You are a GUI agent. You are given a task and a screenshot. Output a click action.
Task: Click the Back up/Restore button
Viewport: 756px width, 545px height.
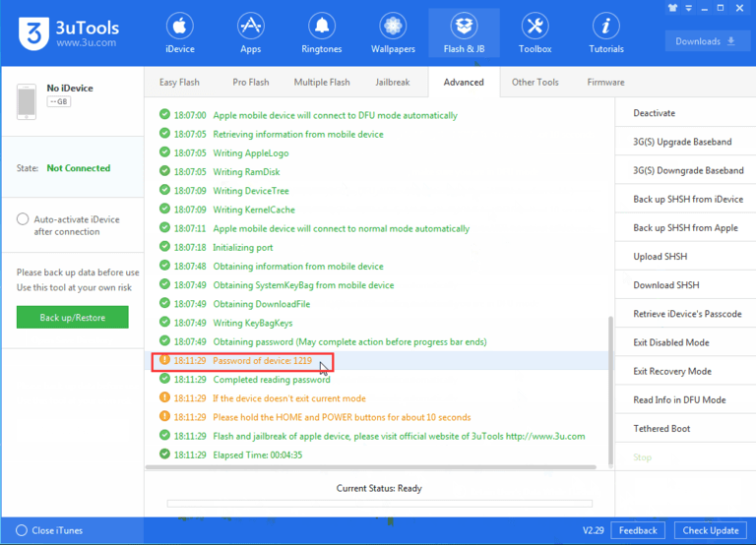click(x=72, y=317)
